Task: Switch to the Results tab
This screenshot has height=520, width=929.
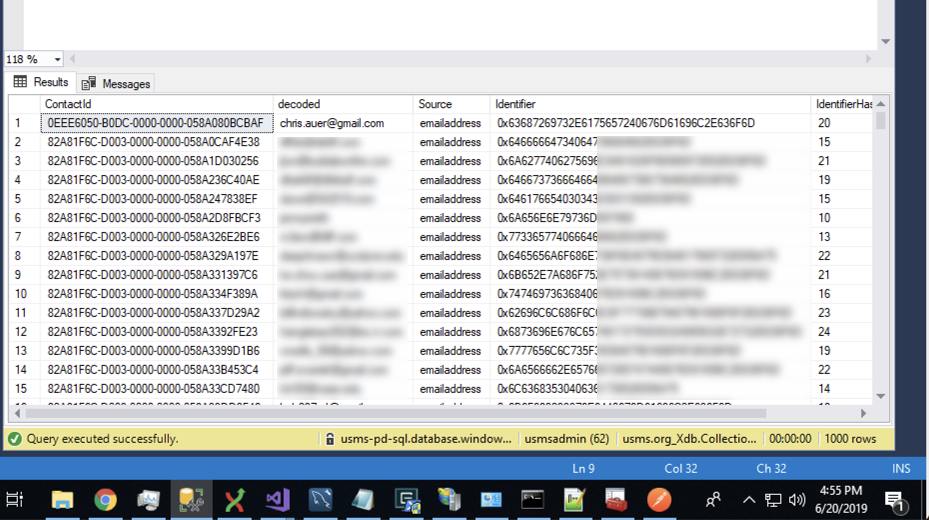Action: click(x=40, y=83)
